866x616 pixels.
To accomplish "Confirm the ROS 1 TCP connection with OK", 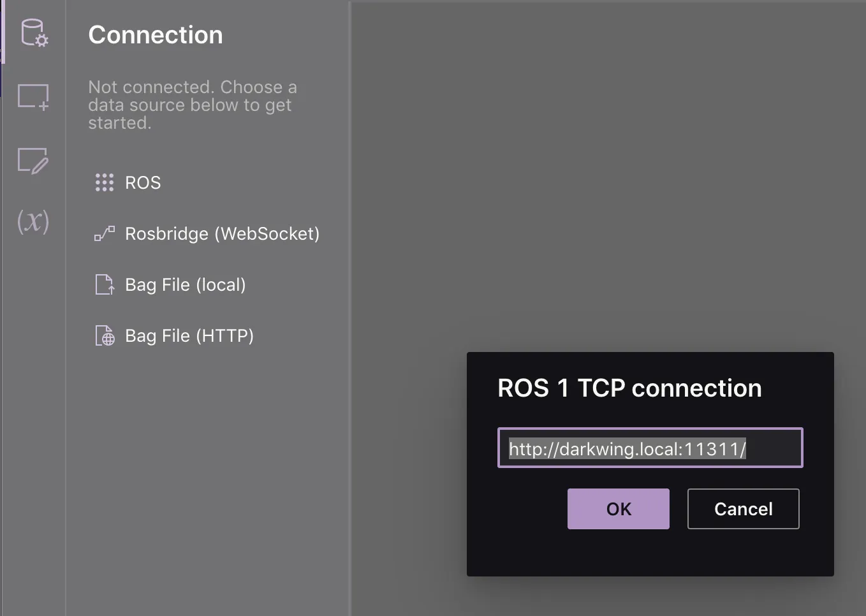I will point(618,509).
